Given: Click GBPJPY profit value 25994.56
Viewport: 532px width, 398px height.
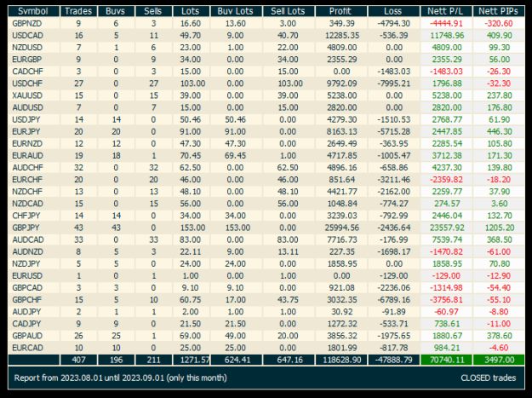Looking at the screenshot, I should coord(341,228).
